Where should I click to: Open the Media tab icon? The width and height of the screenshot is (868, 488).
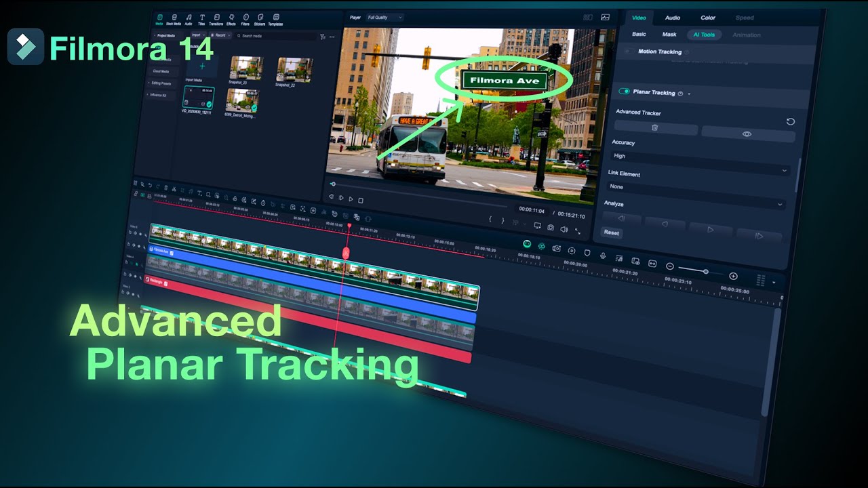click(x=160, y=18)
